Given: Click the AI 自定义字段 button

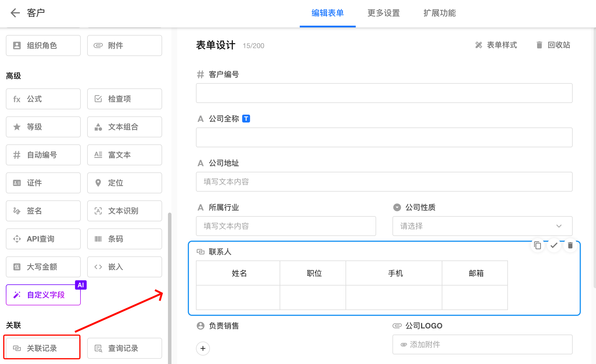Looking at the screenshot, I should pos(43,295).
